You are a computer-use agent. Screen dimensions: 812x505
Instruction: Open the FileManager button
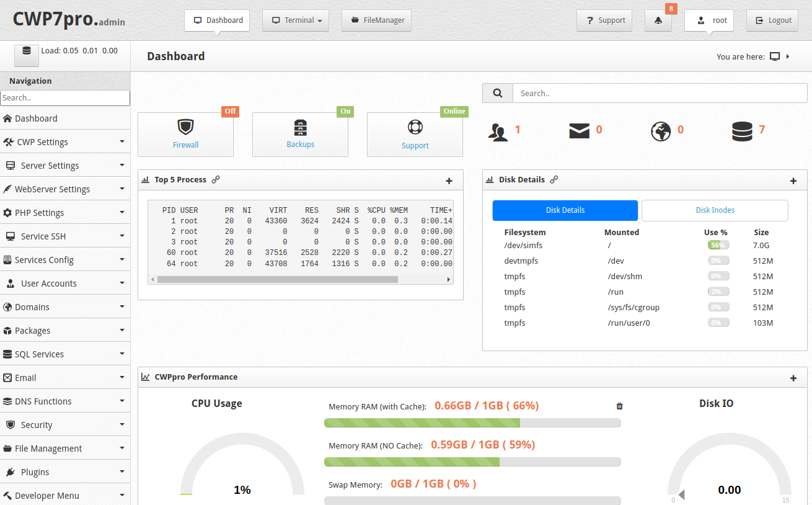[x=377, y=20]
